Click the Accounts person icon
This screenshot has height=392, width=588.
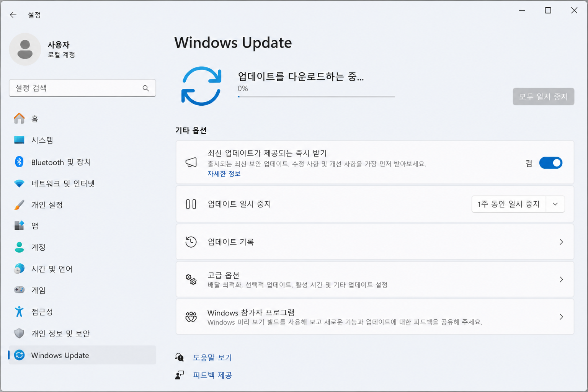pos(19,247)
